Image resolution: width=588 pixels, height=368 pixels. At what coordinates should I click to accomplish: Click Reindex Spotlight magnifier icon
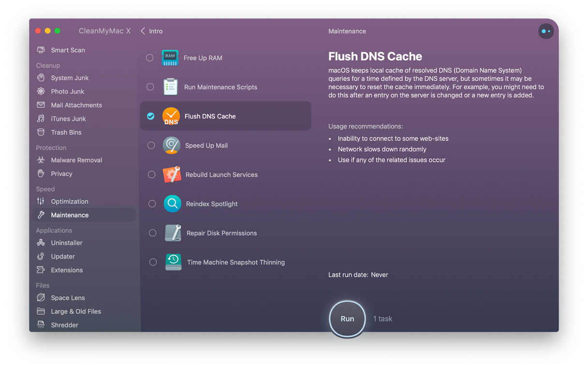tap(173, 204)
